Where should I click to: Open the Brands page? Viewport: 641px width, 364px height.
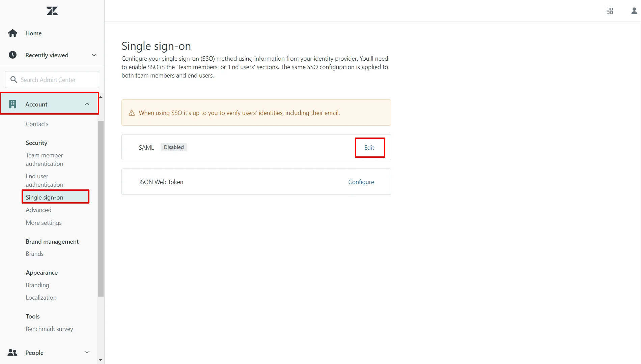coord(34,253)
